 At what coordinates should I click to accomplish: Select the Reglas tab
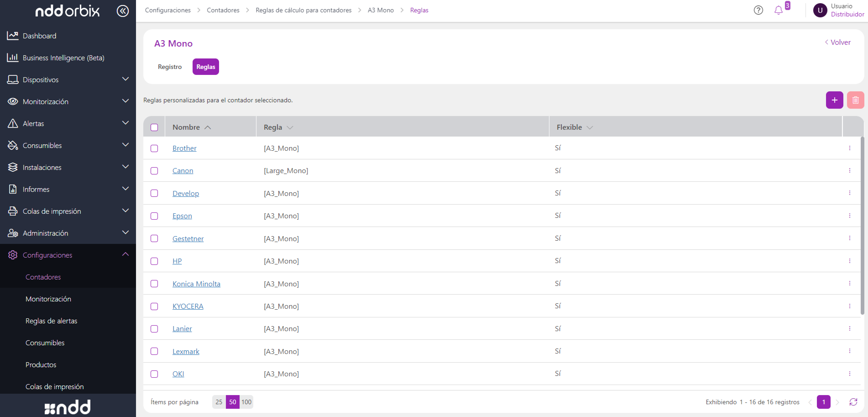(206, 67)
